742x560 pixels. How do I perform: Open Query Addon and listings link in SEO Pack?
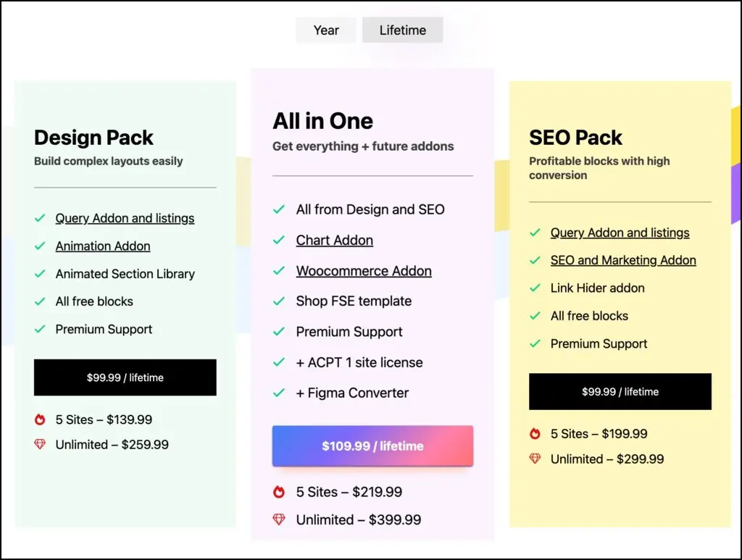pos(620,233)
